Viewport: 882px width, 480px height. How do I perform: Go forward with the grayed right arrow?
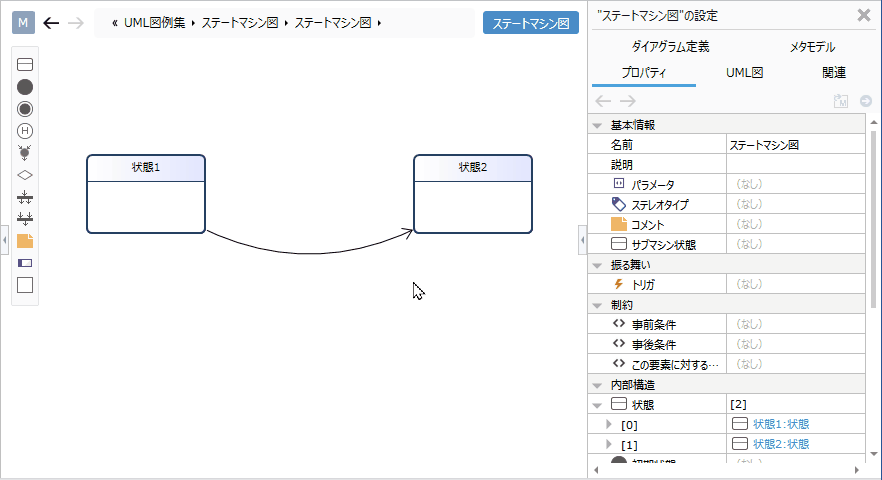pyautogui.click(x=75, y=23)
